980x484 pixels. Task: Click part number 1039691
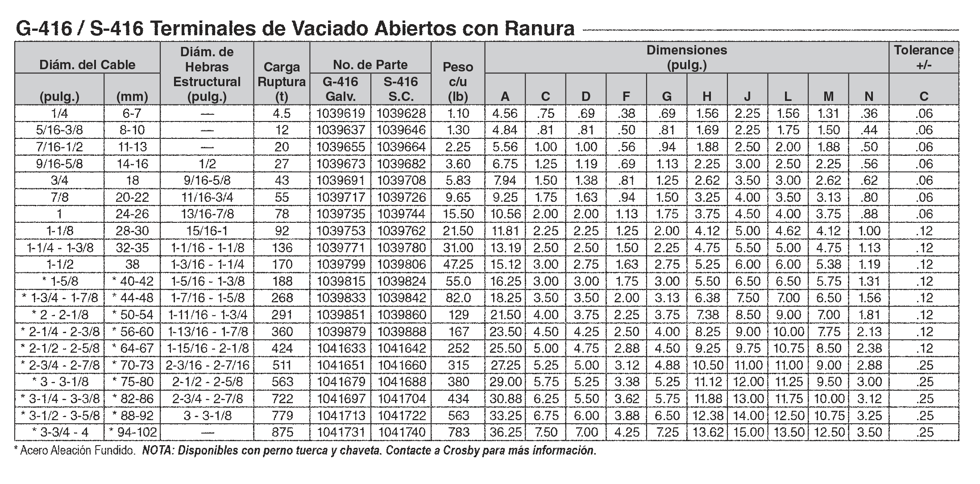pyautogui.click(x=341, y=180)
